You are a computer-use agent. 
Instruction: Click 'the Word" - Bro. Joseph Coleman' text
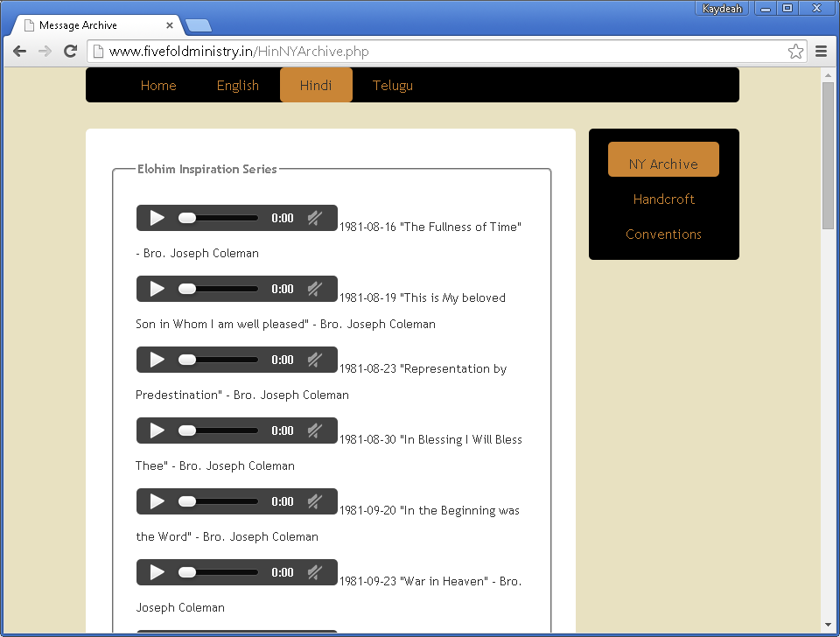coord(227,536)
